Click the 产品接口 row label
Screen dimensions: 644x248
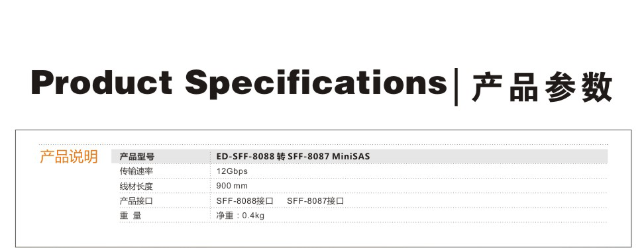click(x=136, y=201)
